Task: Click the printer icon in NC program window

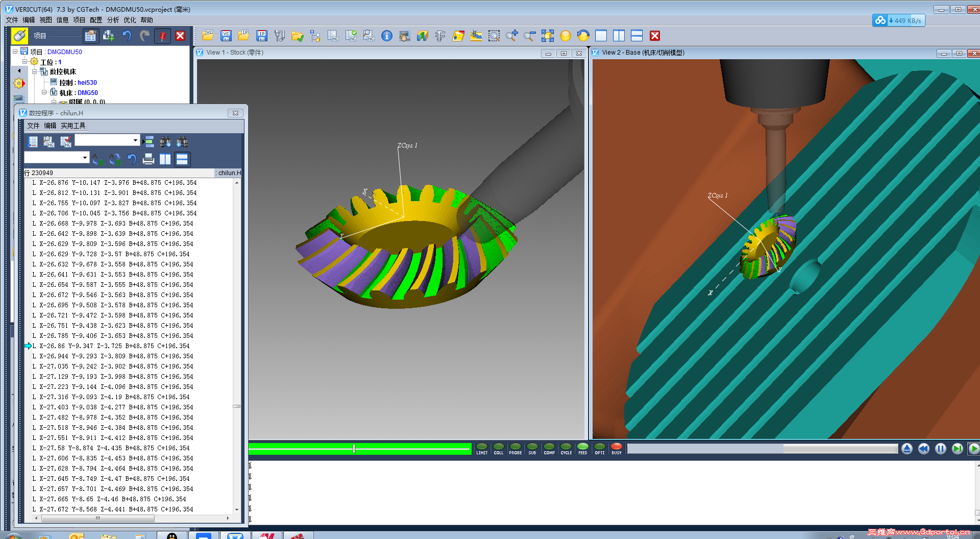Action: [148, 159]
